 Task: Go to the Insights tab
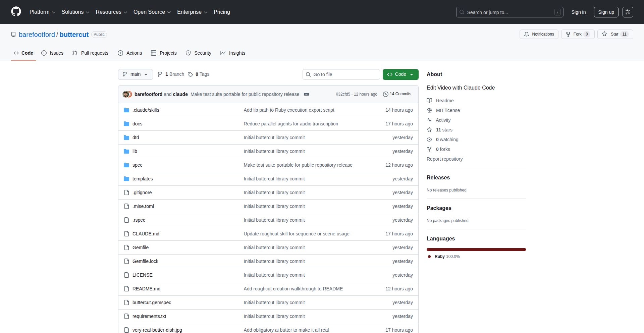tap(232, 53)
